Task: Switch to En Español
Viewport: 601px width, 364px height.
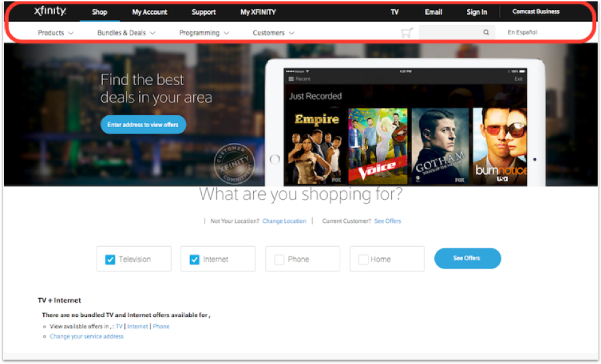Action: point(523,32)
